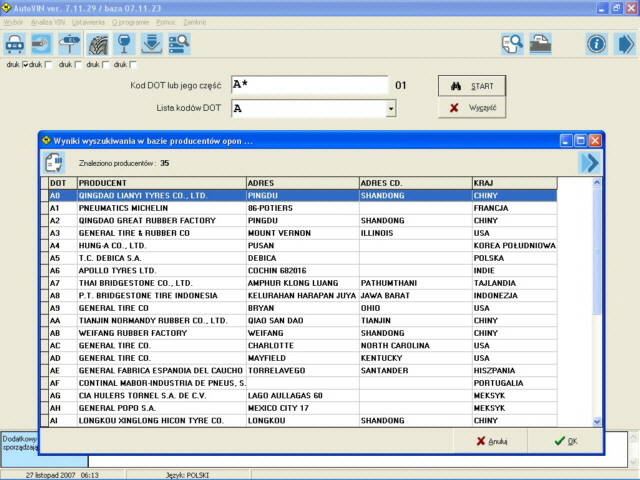The image size is (640, 480).
Task: Click the binoculars icon on START
Action: pos(456,86)
